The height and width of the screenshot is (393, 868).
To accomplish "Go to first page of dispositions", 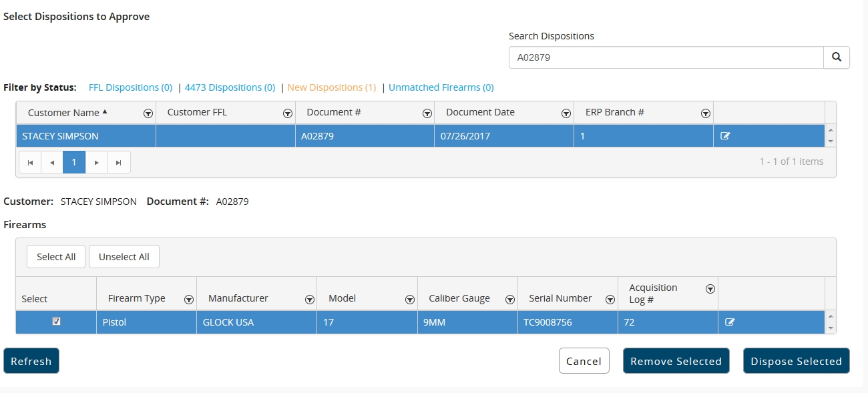I will [x=30, y=162].
